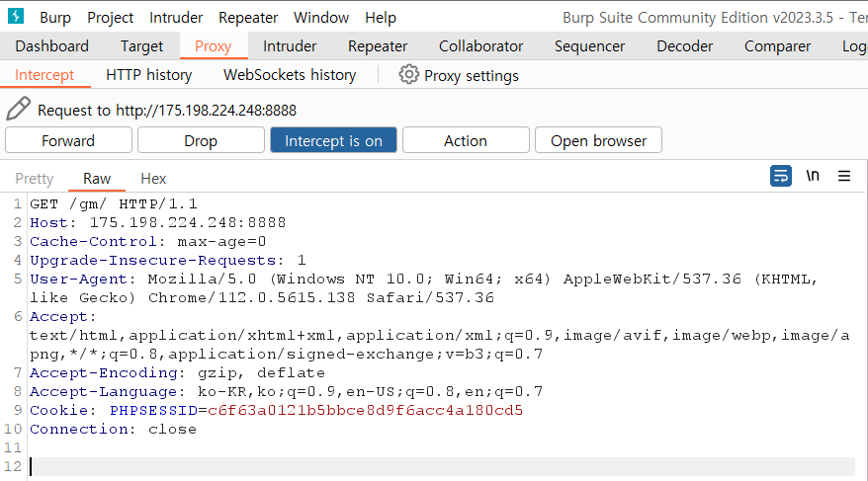Click the User-Agent header name
This screenshot has height=481, width=868.
[x=82, y=280]
